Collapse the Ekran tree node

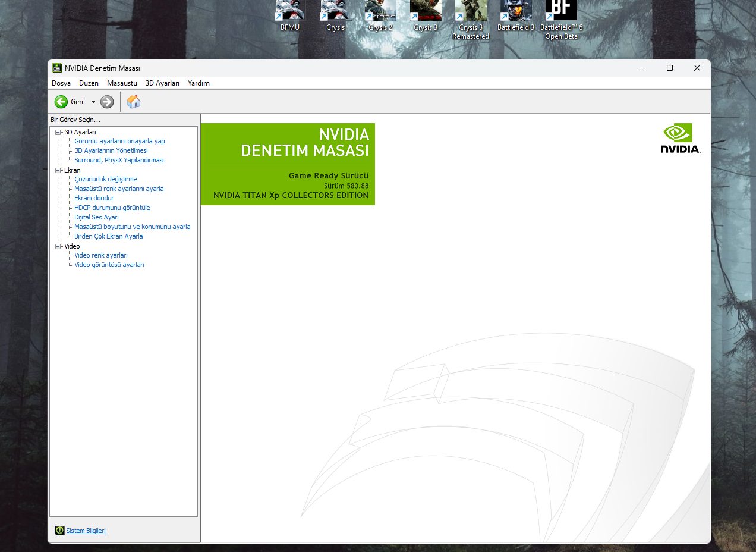pos(58,170)
